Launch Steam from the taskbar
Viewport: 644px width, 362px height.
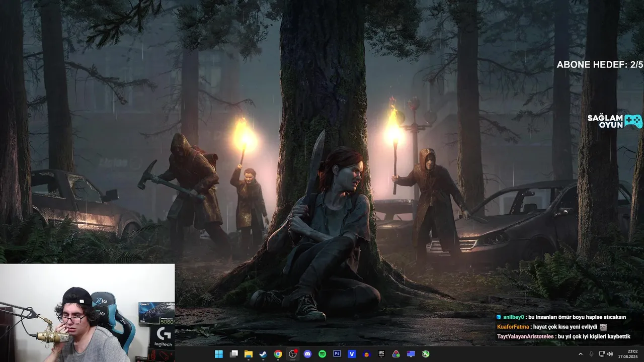click(x=263, y=354)
